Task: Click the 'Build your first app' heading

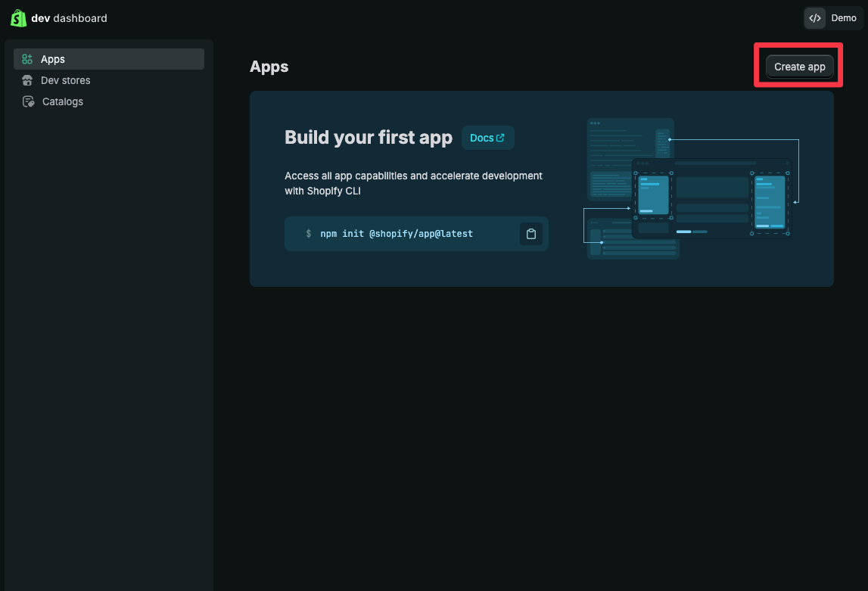Action: pos(368,137)
